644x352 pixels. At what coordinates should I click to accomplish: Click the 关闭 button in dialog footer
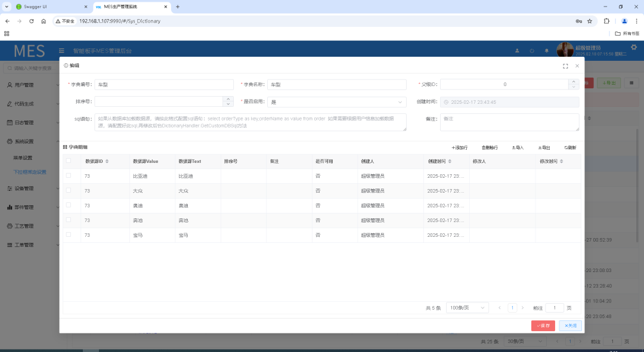pyautogui.click(x=570, y=326)
